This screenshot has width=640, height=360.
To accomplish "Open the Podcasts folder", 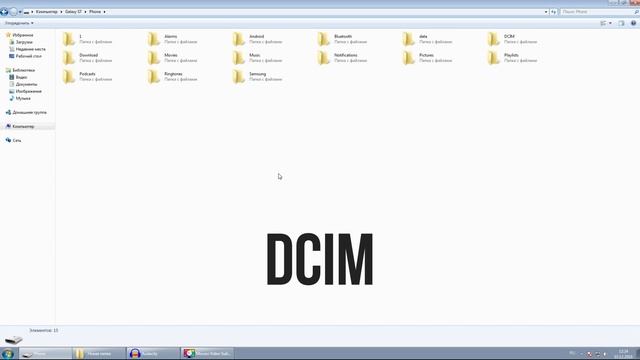I will 87,77.
